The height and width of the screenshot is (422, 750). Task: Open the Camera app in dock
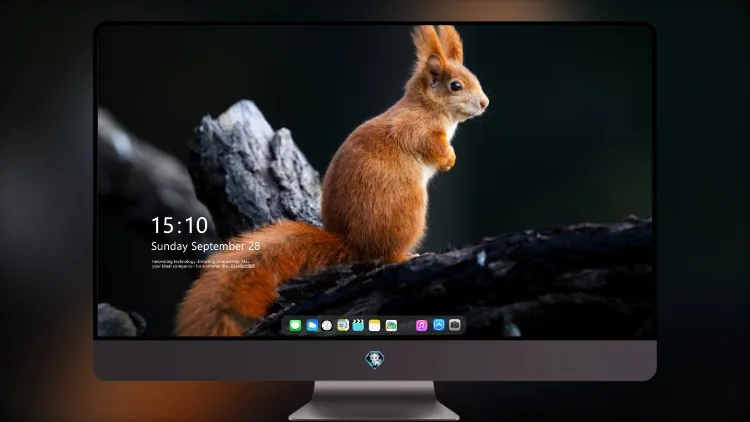pyautogui.click(x=455, y=325)
